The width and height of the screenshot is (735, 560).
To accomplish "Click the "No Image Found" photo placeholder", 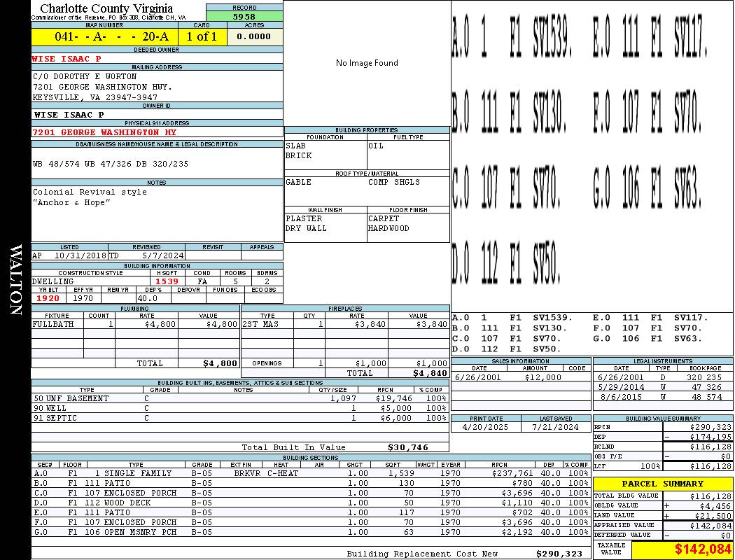I will 367,63.
